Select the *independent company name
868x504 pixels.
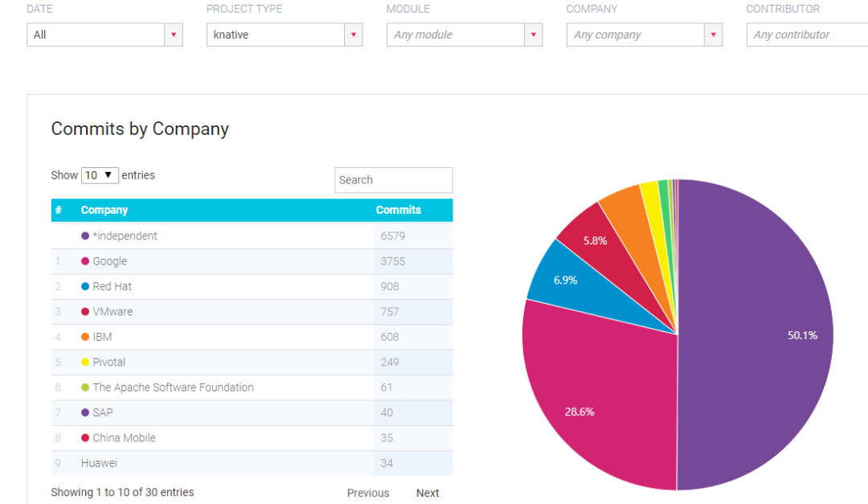coord(125,236)
